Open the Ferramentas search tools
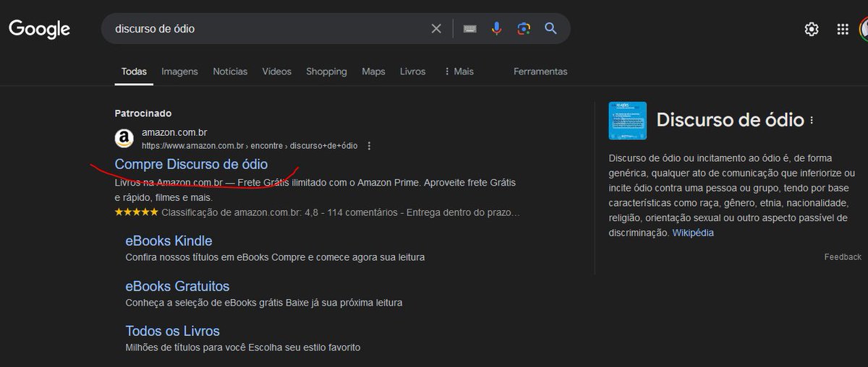Viewport: 868px width, 367px height. pos(540,72)
